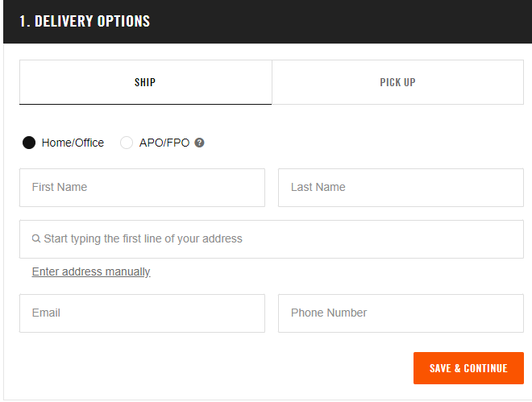Activate the Phone Number input field
Image resolution: width=532 pixels, height=402 pixels.
401,313
